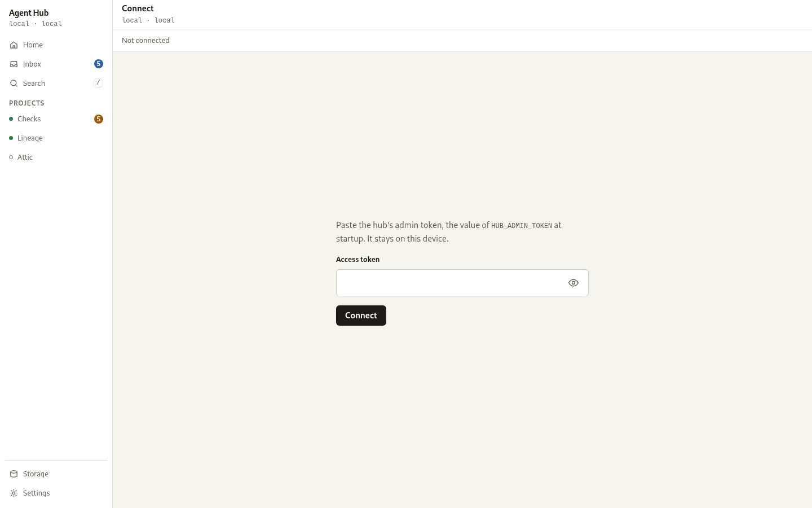Image resolution: width=812 pixels, height=508 pixels.
Task: Click the slash shortcut key hint
Action: (98, 83)
